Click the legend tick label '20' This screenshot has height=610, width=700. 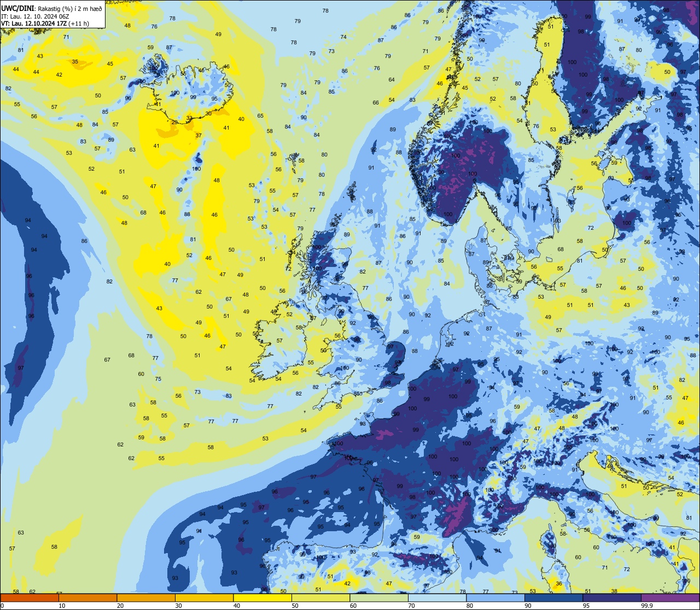[x=120, y=606]
